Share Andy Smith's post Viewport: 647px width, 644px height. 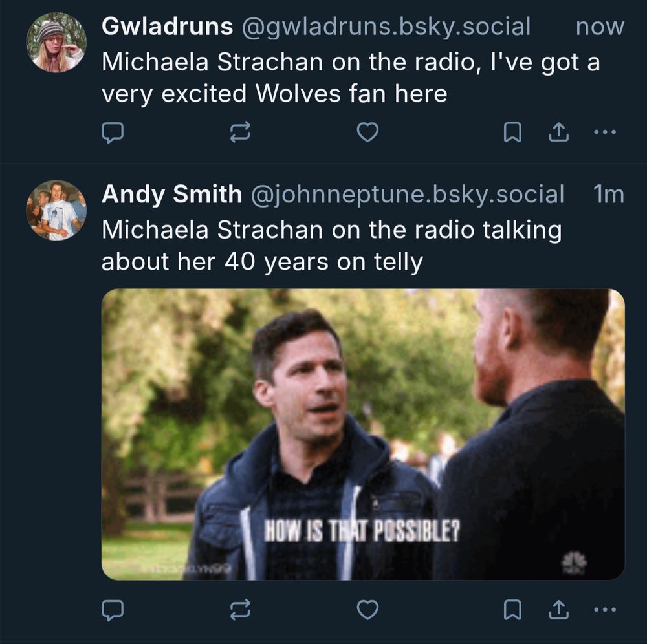pyautogui.click(x=558, y=610)
